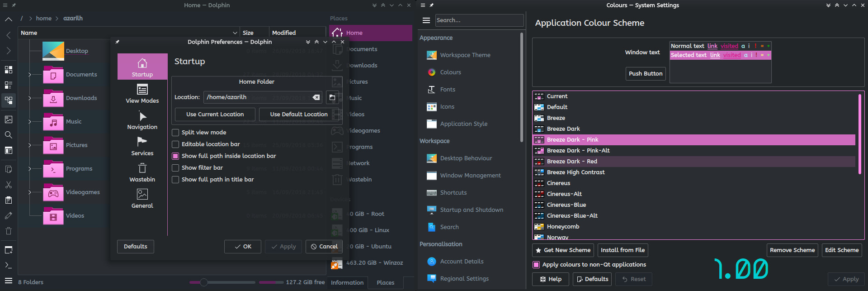Clear the Location field text icon

[x=316, y=97]
